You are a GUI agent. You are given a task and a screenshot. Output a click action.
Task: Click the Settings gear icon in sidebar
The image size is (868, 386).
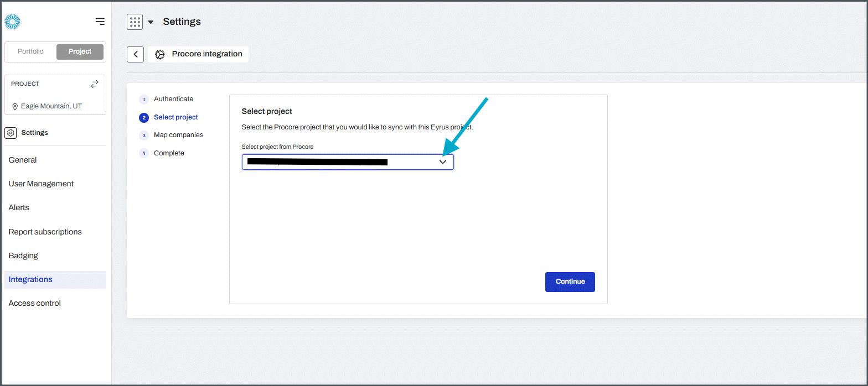click(x=11, y=133)
